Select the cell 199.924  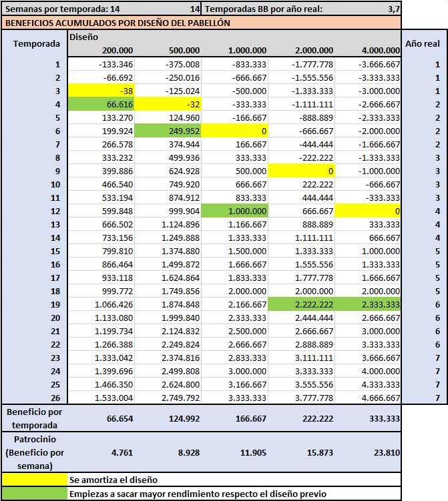[x=101, y=131]
